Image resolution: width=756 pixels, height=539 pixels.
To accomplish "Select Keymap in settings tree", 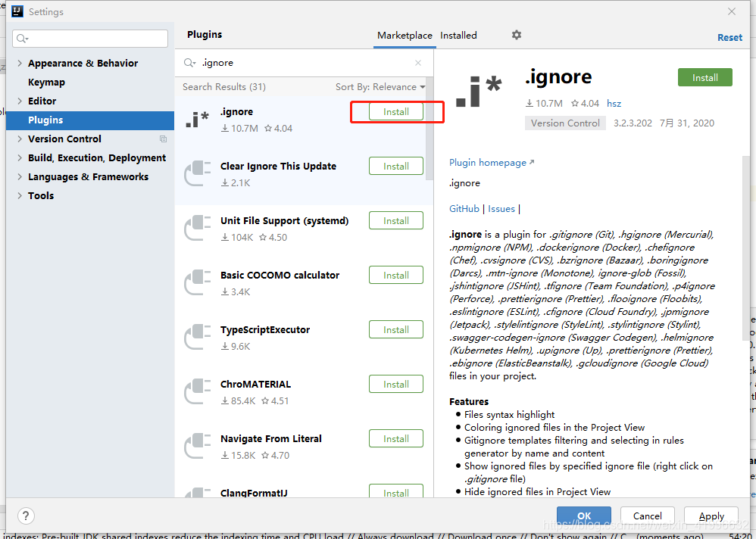I will click(46, 82).
